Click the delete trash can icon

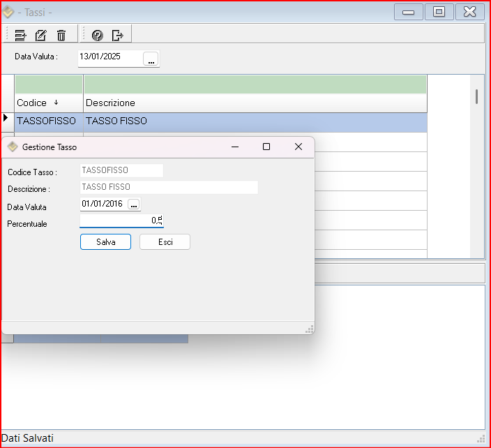tap(61, 35)
